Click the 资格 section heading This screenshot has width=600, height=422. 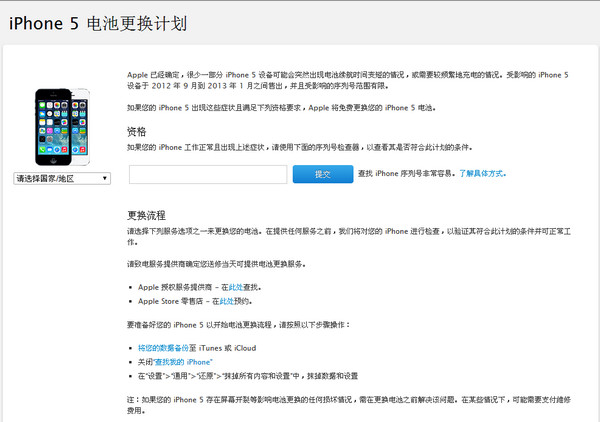(136, 131)
